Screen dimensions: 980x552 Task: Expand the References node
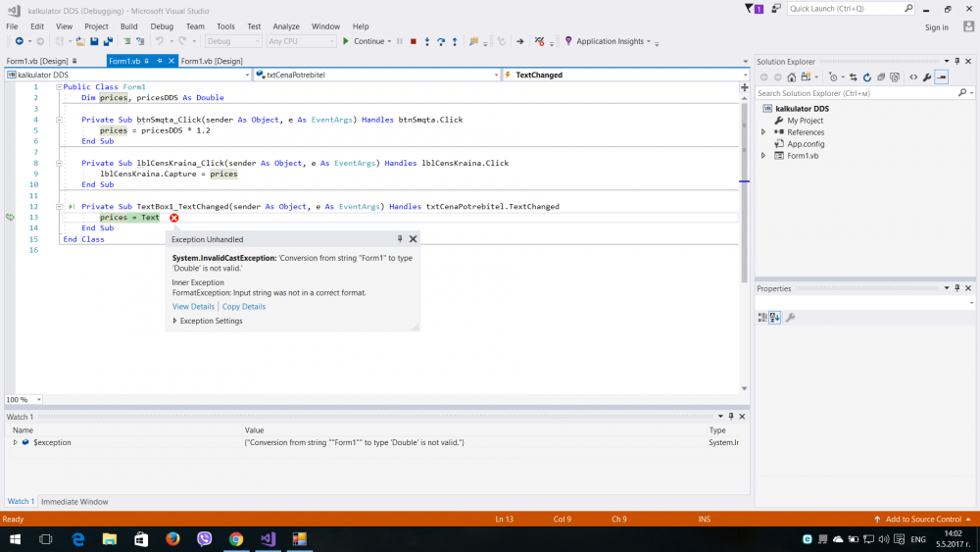point(763,132)
